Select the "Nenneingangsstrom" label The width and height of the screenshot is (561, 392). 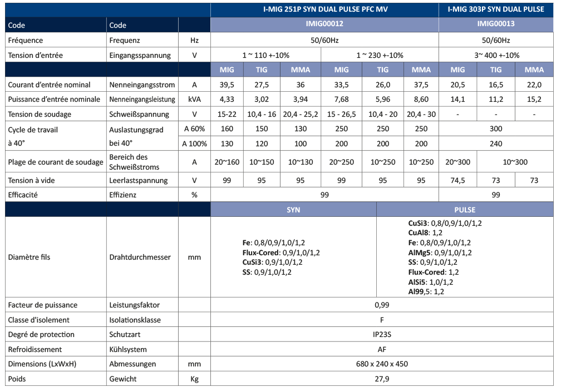142,85
